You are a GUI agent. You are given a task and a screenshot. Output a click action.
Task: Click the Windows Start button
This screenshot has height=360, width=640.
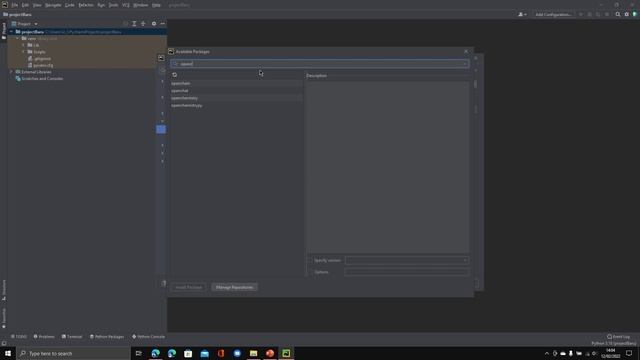8,353
